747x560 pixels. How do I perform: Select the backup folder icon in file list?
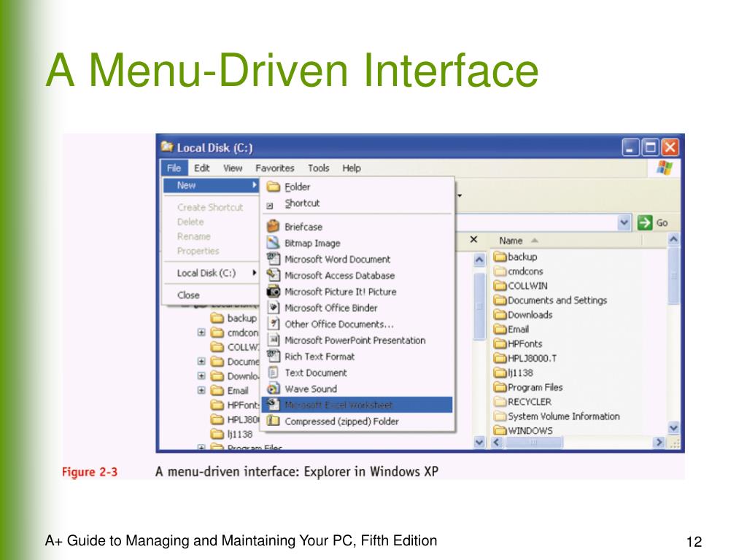point(500,257)
